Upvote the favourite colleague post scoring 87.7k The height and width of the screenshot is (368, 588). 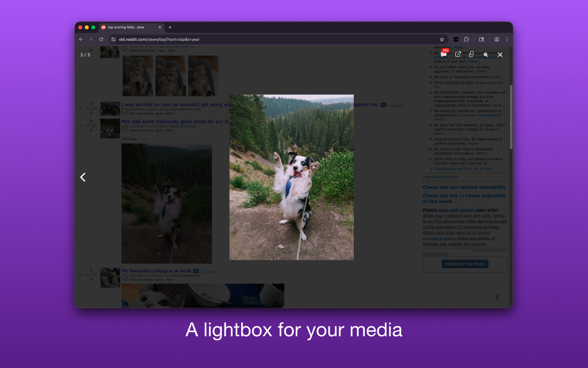91,270
